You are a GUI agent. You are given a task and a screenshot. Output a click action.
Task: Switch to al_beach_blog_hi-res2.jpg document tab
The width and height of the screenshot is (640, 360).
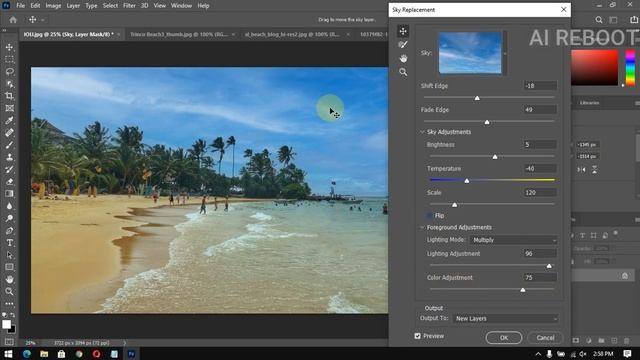292,35
